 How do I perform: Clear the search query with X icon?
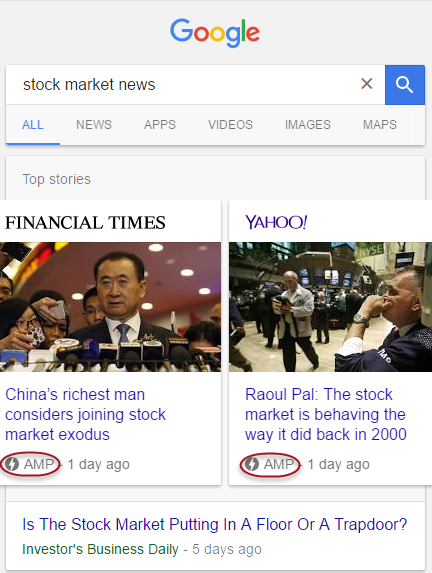click(x=367, y=84)
